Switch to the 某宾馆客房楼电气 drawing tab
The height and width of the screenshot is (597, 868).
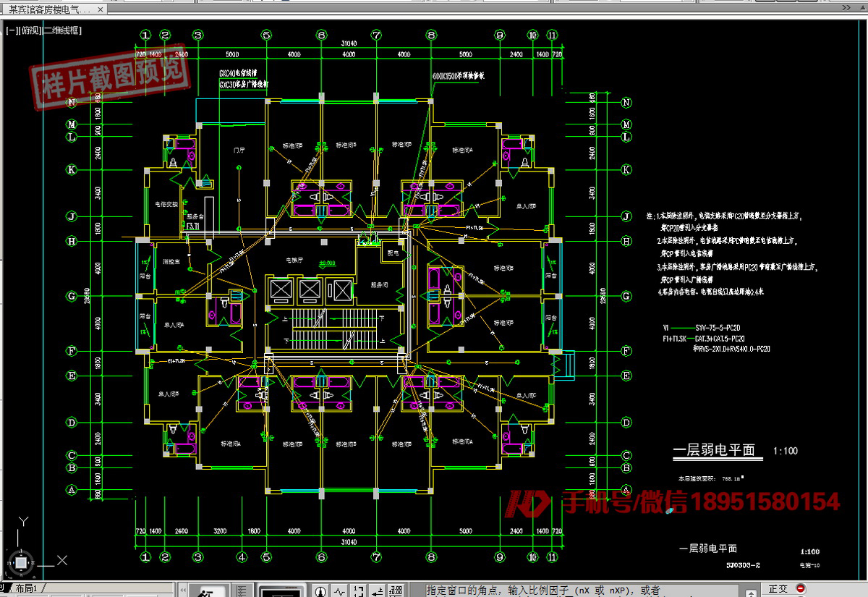(x=49, y=9)
